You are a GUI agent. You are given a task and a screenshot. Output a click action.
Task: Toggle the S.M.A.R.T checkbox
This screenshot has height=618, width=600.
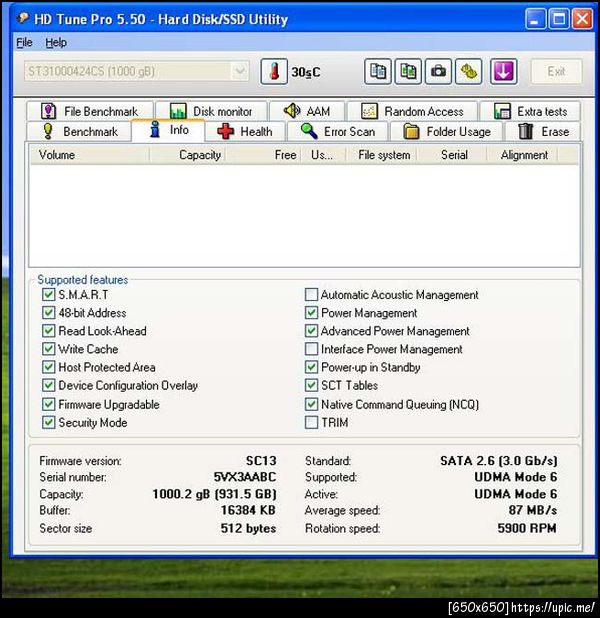[x=48, y=294]
